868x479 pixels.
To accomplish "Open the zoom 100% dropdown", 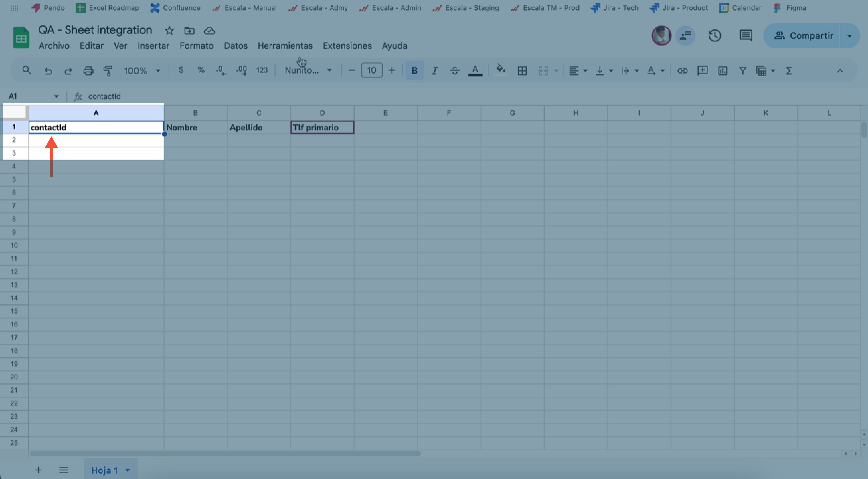I will pyautogui.click(x=142, y=71).
